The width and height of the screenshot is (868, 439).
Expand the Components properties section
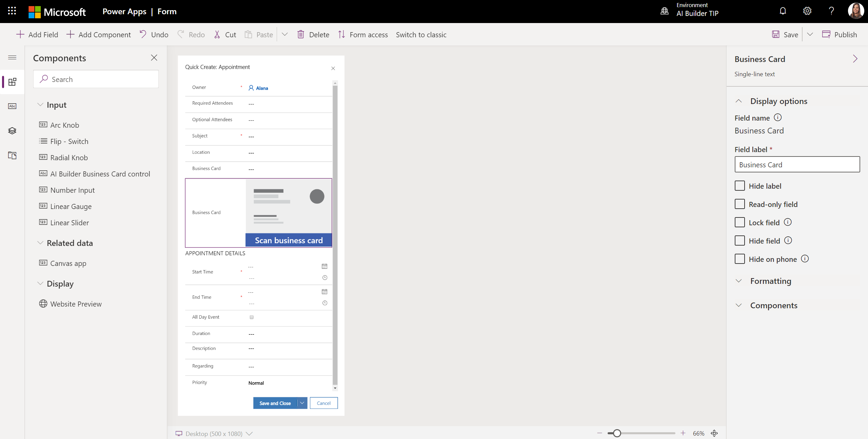click(739, 306)
